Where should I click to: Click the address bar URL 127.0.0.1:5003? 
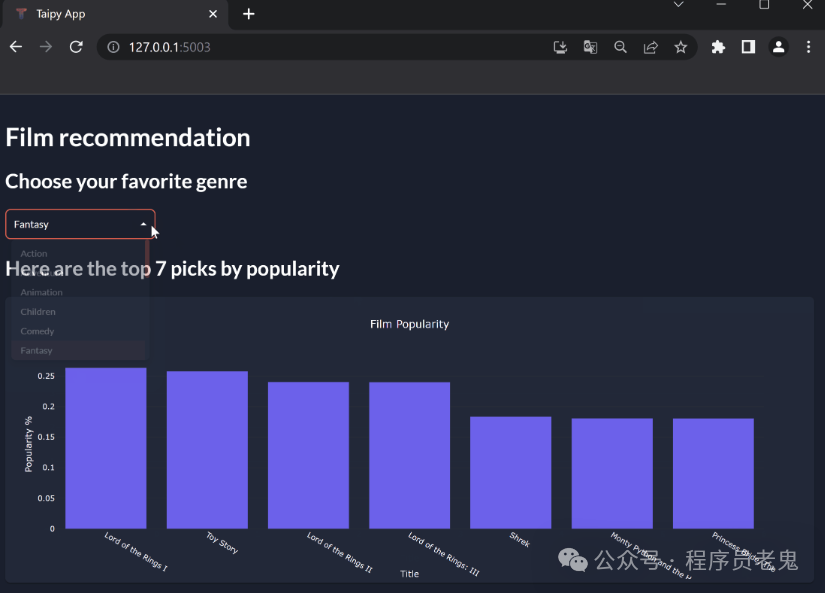click(169, 47)
